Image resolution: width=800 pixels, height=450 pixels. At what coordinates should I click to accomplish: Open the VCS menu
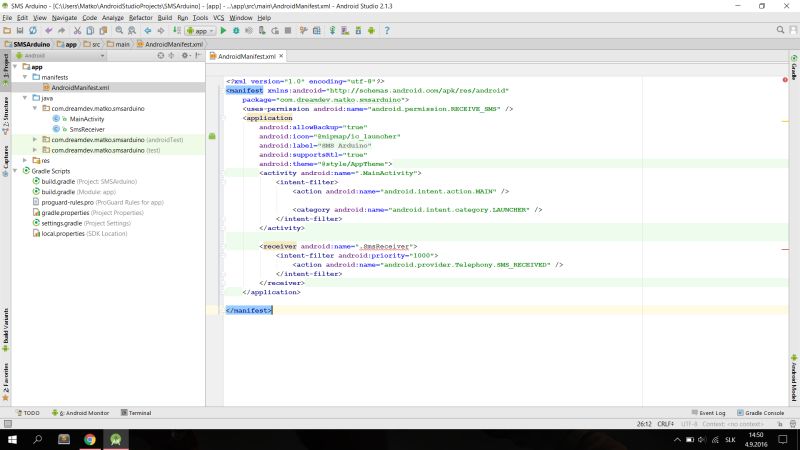tap(218, 18)
